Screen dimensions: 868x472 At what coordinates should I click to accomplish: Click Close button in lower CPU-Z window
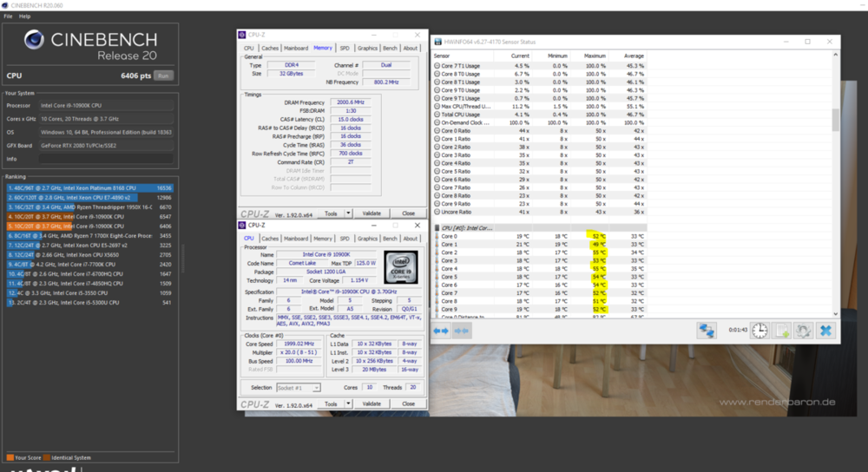coord(408,404)
